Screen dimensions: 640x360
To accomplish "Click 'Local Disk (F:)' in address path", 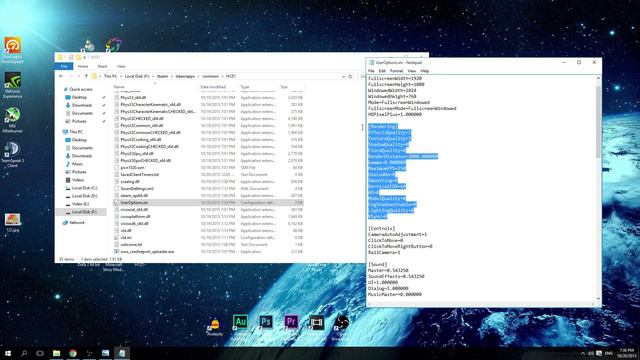I will (x=137, y=76).
